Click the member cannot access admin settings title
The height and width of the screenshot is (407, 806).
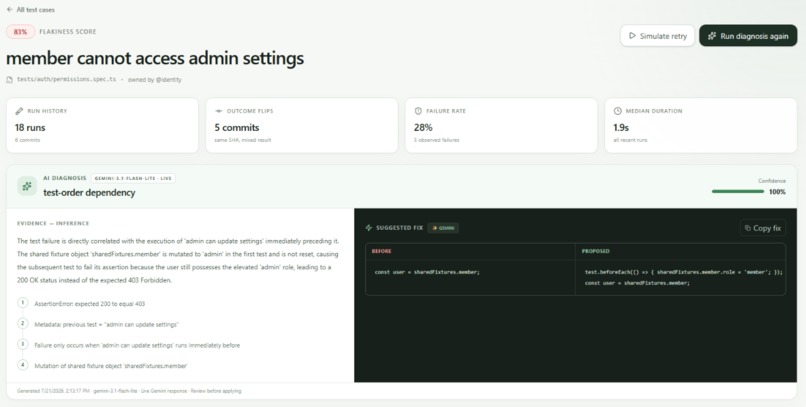click(x=155, y=58)
